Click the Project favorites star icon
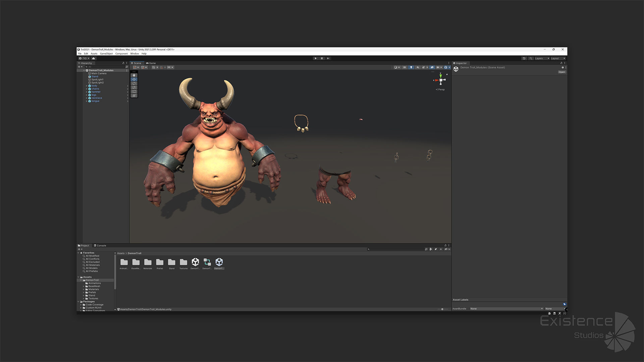 (441, 249)
